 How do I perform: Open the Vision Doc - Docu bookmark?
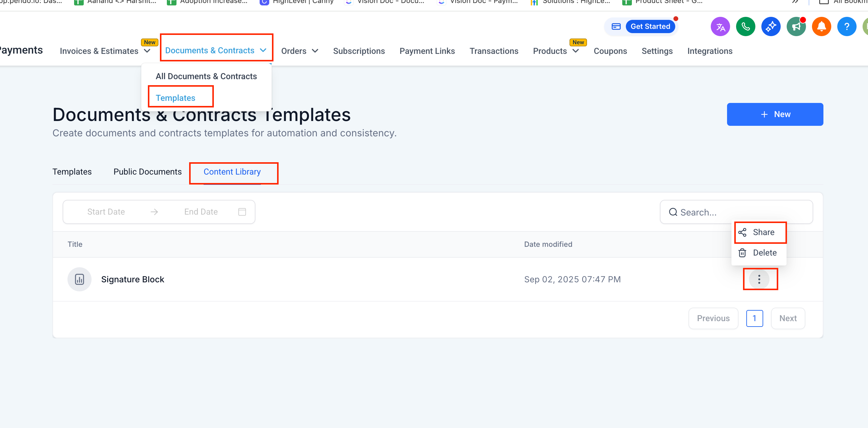(385, 2)
